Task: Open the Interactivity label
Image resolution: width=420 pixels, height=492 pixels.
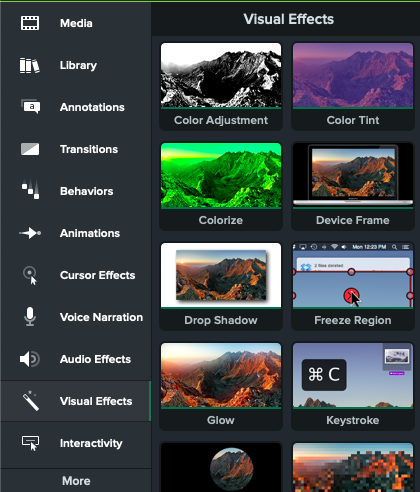Action: (x=91, y=443)
